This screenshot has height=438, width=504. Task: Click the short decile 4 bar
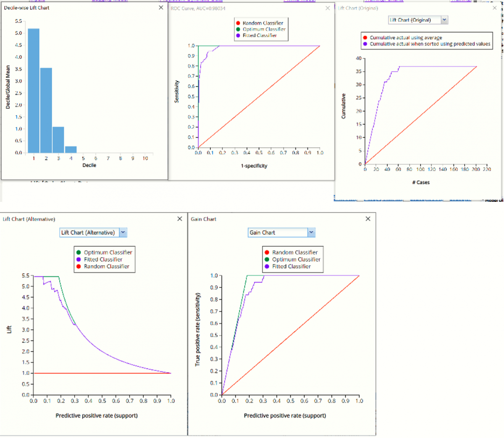pos(71,150)
